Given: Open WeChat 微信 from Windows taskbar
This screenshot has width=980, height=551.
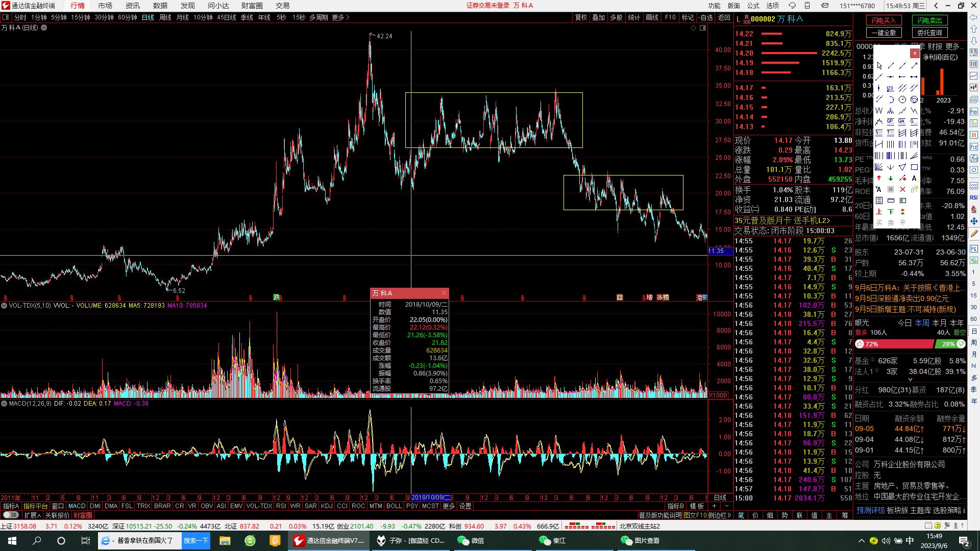Looking at the screenshot, I should (x=471, y=541).
